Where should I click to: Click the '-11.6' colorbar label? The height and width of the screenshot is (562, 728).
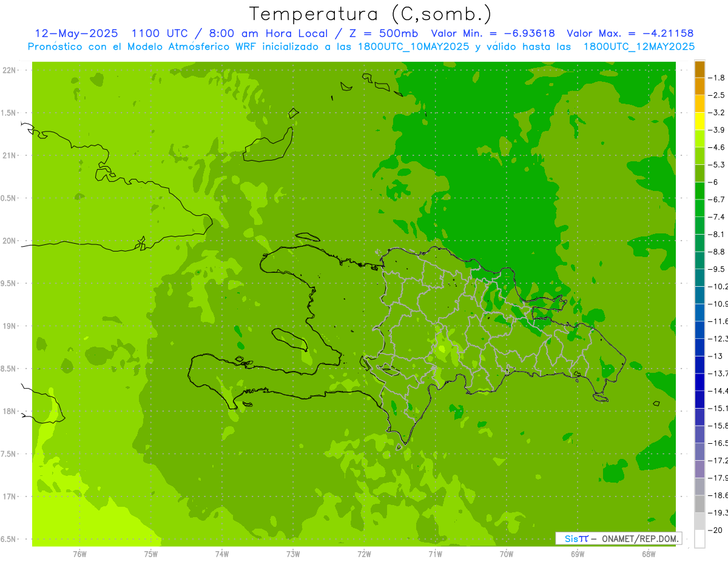point(718,321)
